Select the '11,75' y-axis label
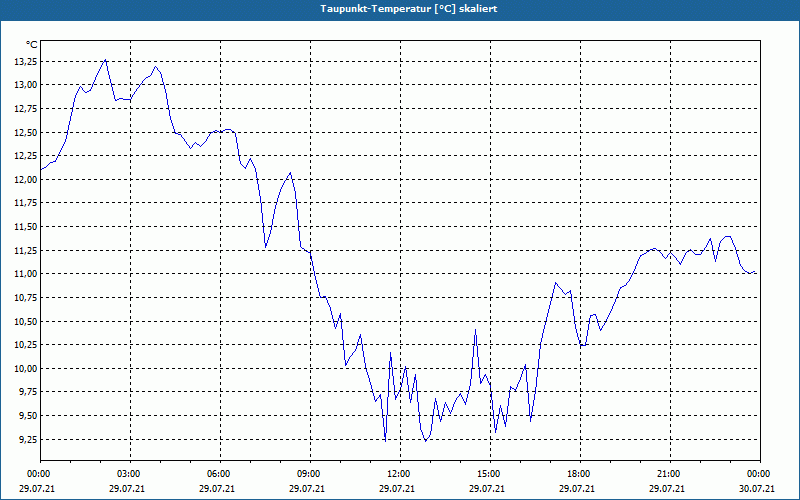Screen dimensions: 800x500 tap(27, 203)
